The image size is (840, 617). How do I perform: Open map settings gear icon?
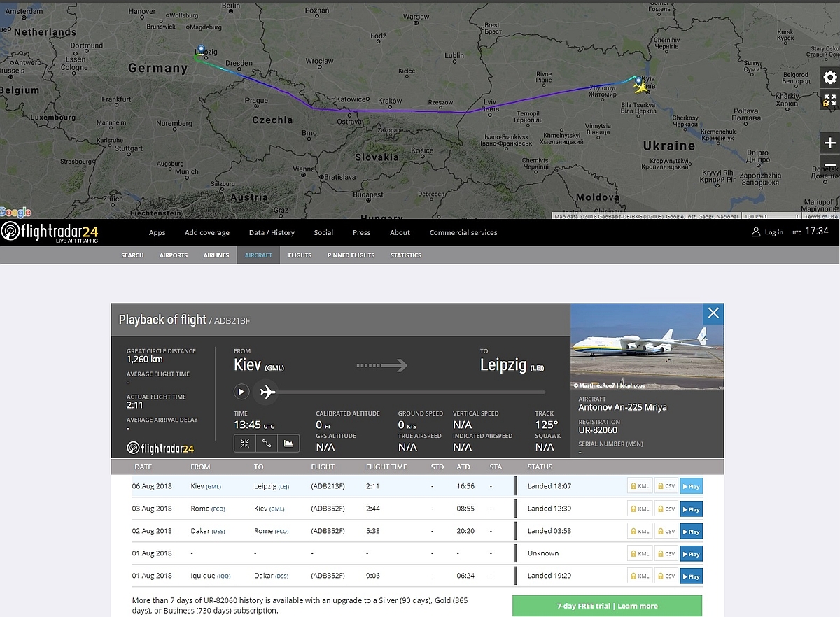point(830,78)
